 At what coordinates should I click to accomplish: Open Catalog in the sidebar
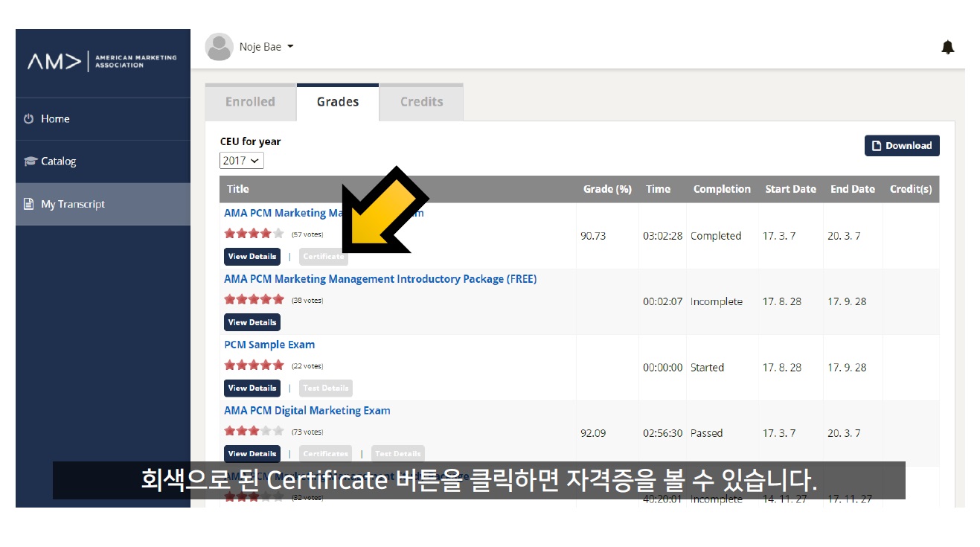pos(103,161)
